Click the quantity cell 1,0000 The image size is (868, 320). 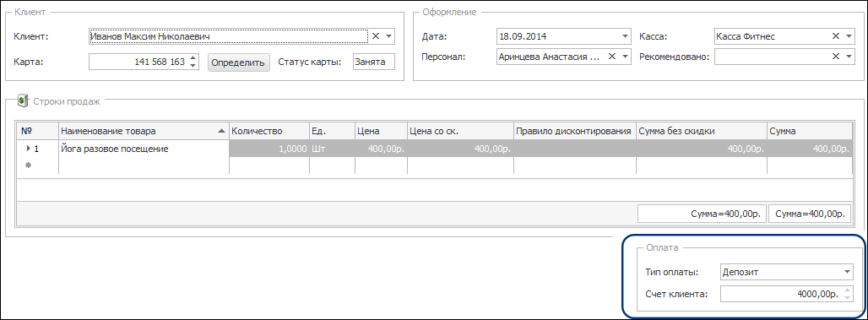tap(269, 149)
